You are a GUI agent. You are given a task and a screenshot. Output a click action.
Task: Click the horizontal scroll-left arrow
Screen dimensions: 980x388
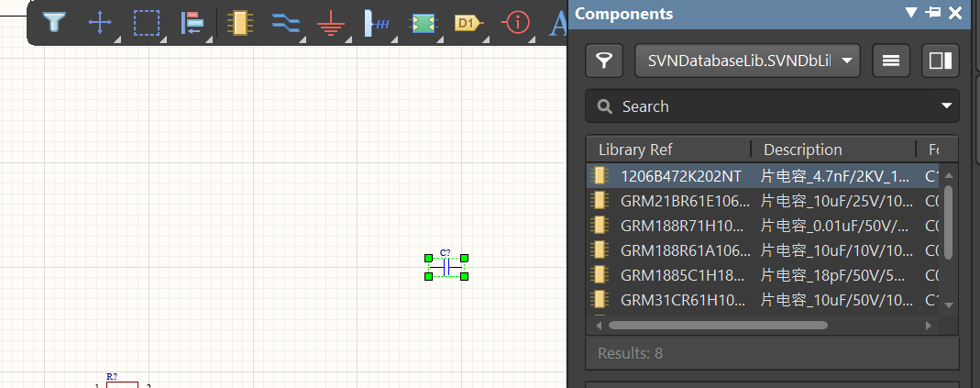pos(599,326)
